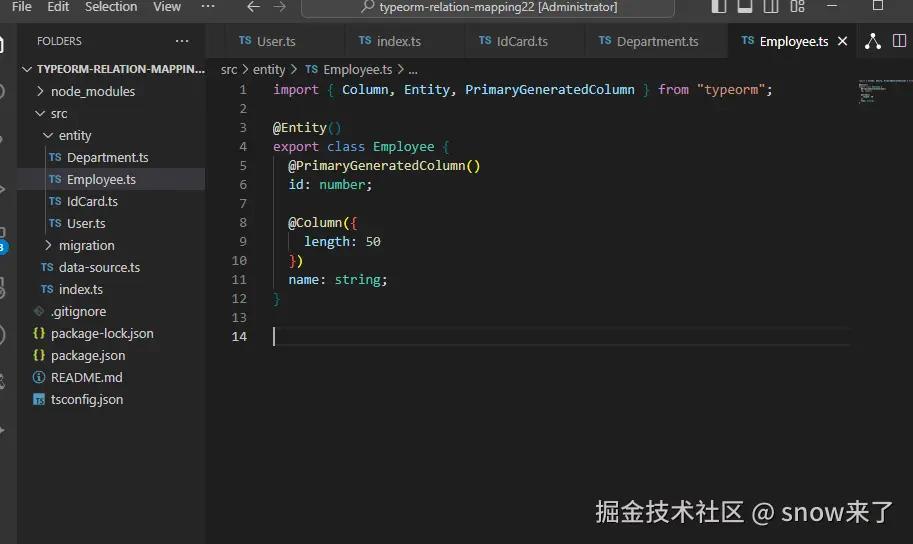
Task: Open the FOLDERS panel more actions ellipsis
Action: click(x=182, y=41)
